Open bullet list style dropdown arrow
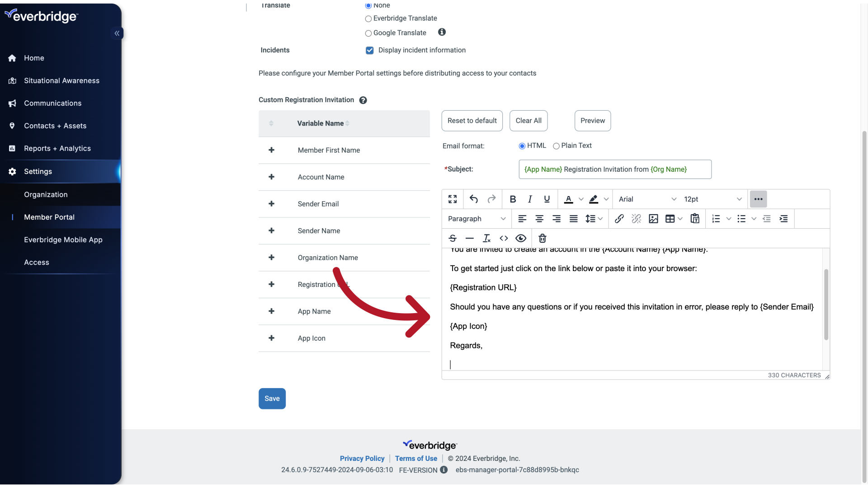 [754, 219]
